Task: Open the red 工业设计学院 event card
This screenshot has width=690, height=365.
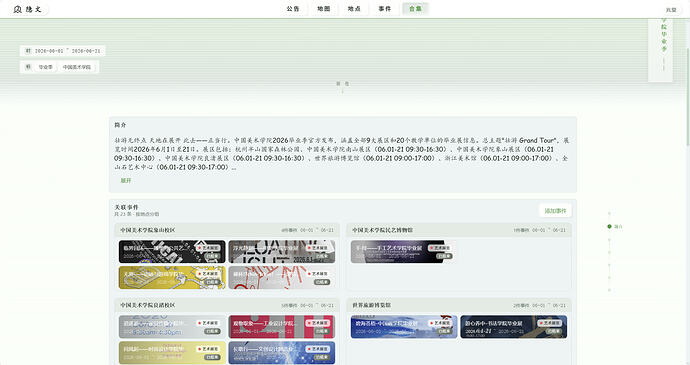Action: [282, 327]
